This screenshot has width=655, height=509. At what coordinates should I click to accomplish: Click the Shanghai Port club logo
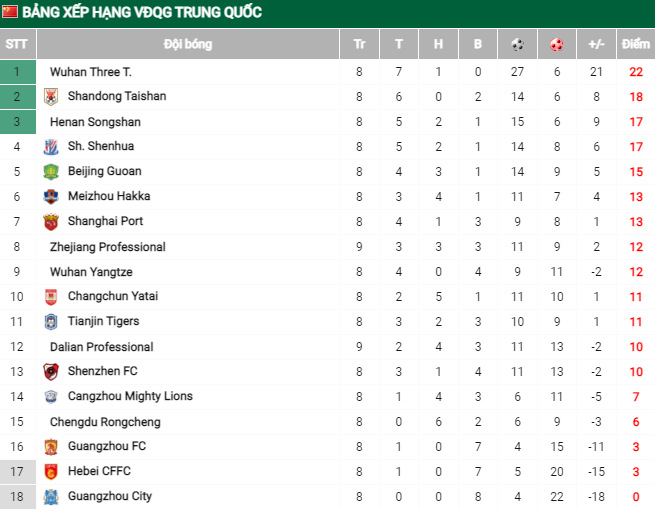point(51,222)
